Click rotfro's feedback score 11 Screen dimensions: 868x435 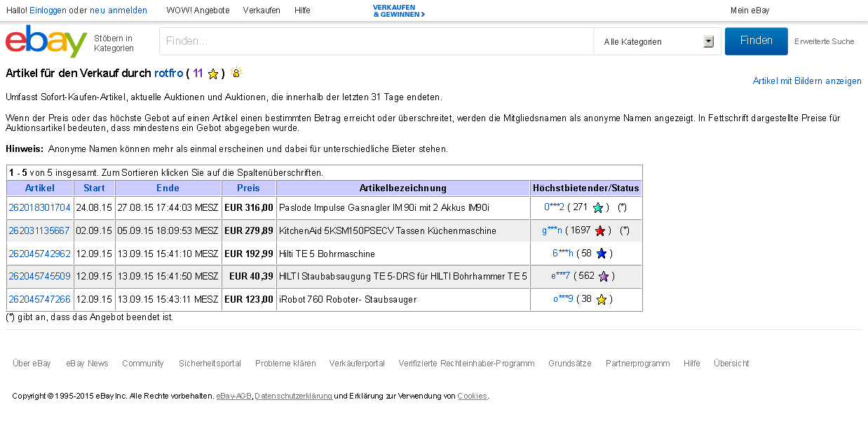click(198, 74)
